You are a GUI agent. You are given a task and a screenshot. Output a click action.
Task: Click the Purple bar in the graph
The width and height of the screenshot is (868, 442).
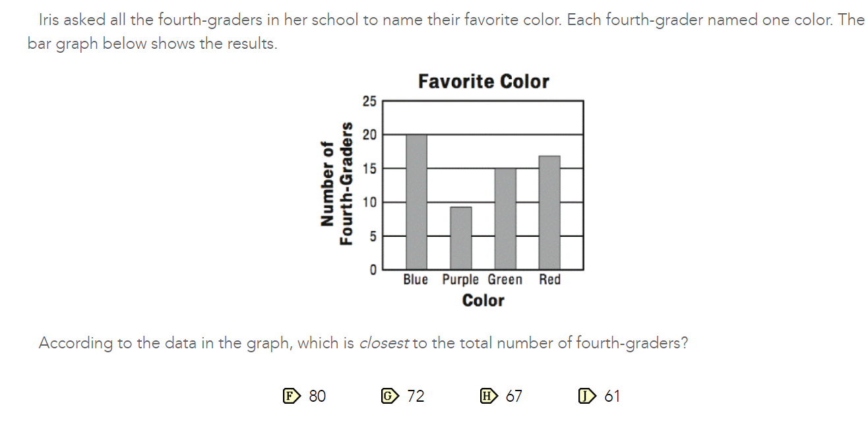click(460, 238)
